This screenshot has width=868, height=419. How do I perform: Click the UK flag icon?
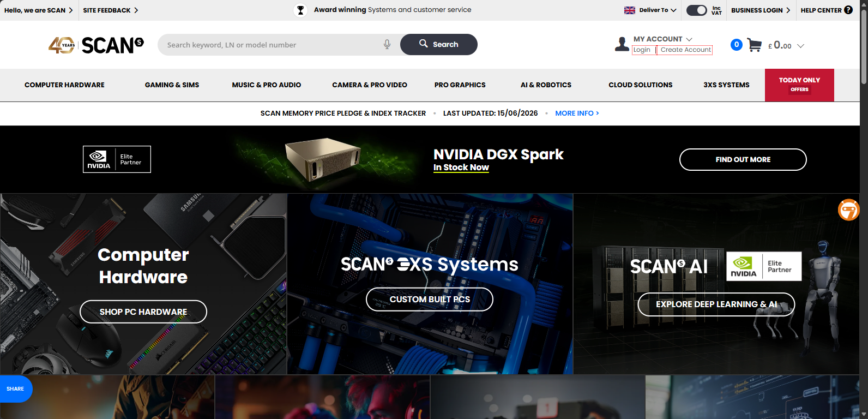point(630,10)
